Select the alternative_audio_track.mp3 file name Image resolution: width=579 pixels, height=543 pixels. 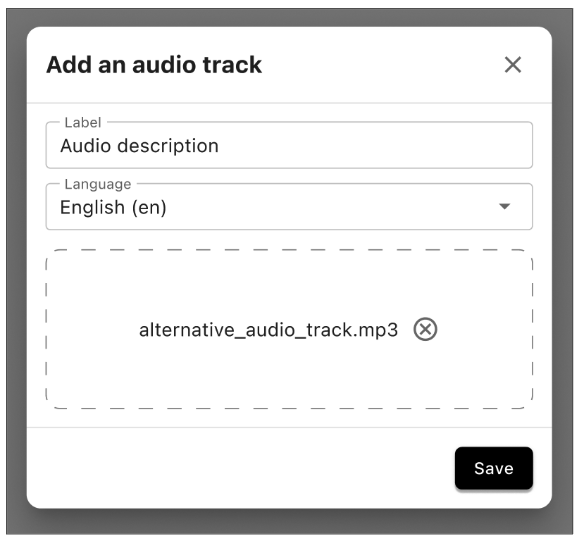(268, 330)
